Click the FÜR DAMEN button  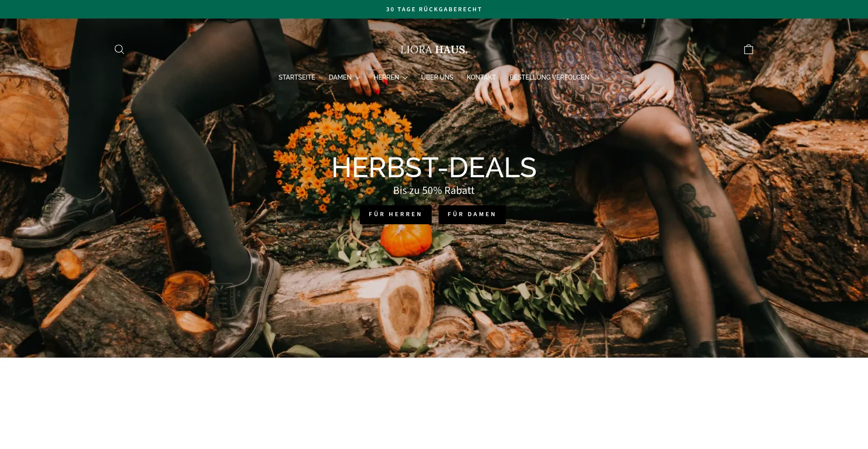472,214
